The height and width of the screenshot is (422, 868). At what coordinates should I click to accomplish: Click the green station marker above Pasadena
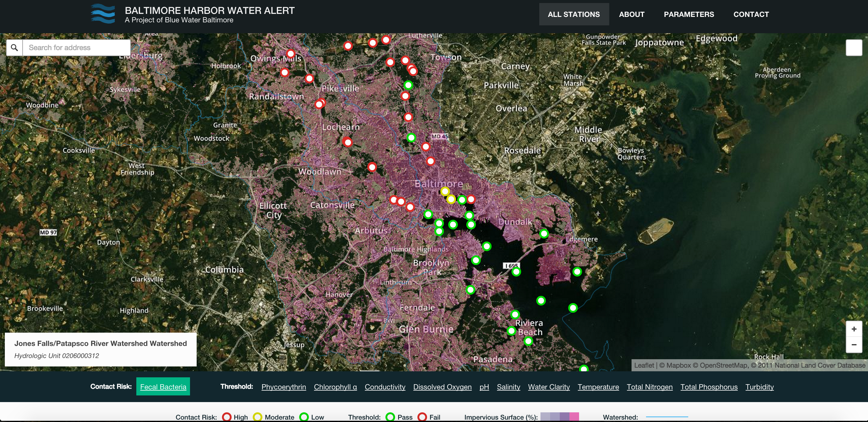(528, 341)
